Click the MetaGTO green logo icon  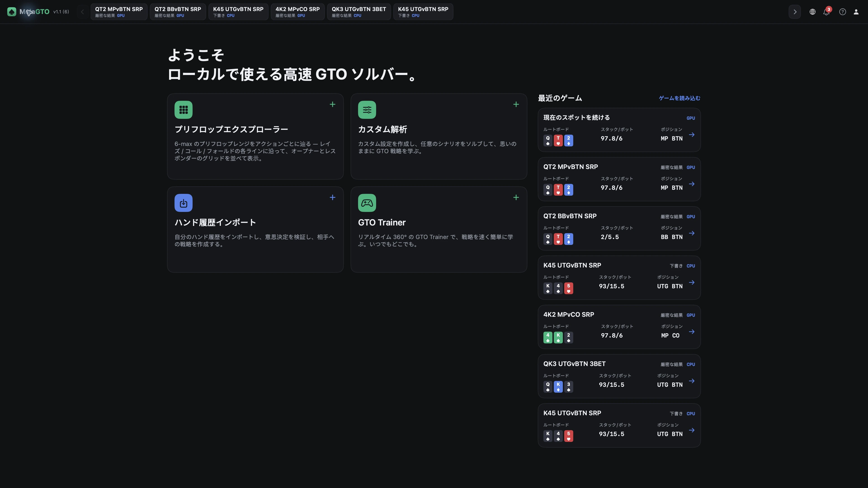tap(12, 12)
